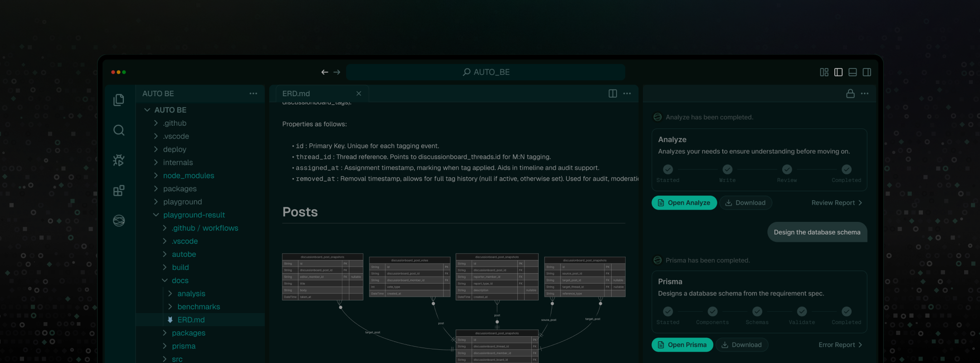Expand the benchmarks folder

tap(198, 307)
